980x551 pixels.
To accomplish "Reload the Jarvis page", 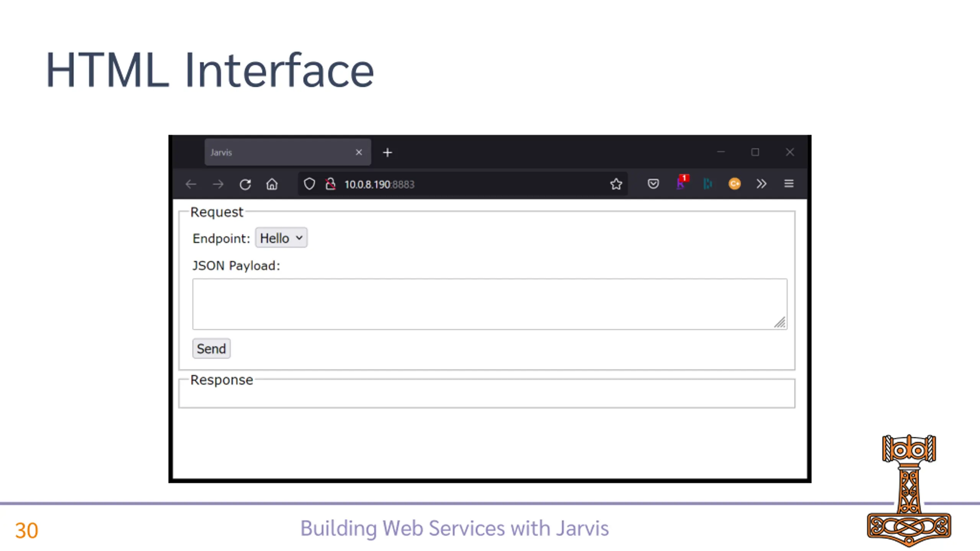I will 245,184.
